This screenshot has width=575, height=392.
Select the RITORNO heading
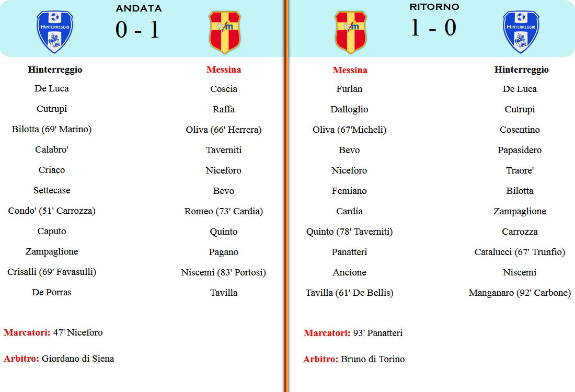point(434,7)
